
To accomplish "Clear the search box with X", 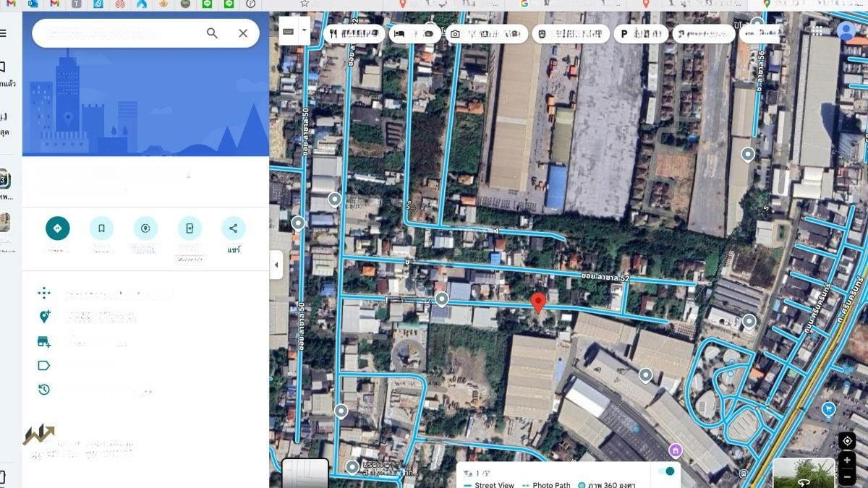I will point(243,33).
